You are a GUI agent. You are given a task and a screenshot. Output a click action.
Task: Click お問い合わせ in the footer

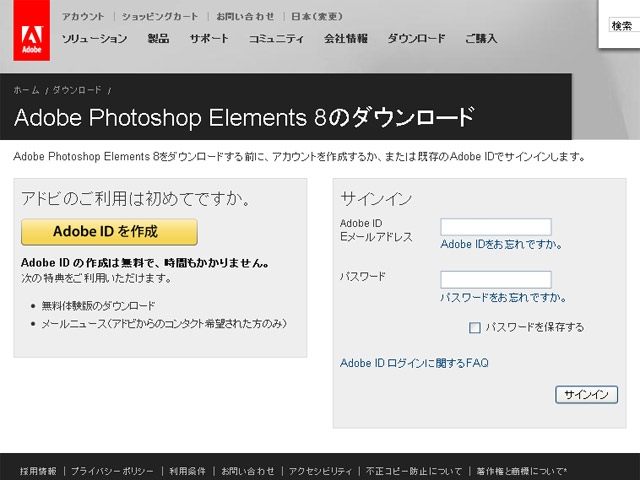point(248,471)
